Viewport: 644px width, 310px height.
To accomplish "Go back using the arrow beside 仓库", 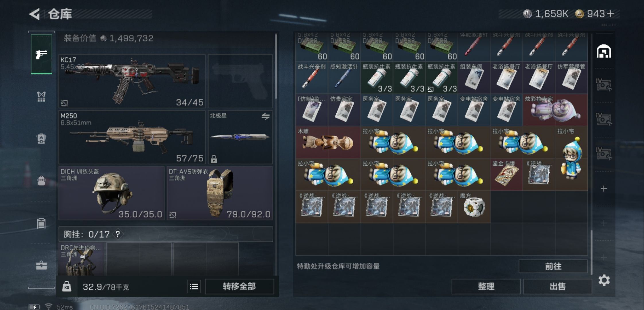I will click(x=34, y=14).
